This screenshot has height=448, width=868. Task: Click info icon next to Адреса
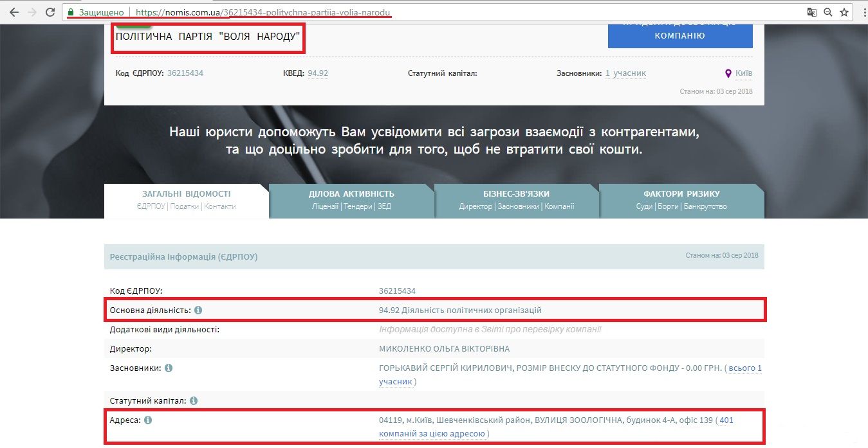(148, 420)
